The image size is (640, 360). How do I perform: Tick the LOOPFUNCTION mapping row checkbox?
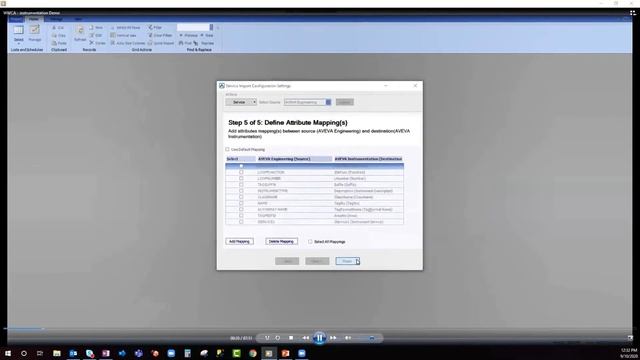pos(241,172)
